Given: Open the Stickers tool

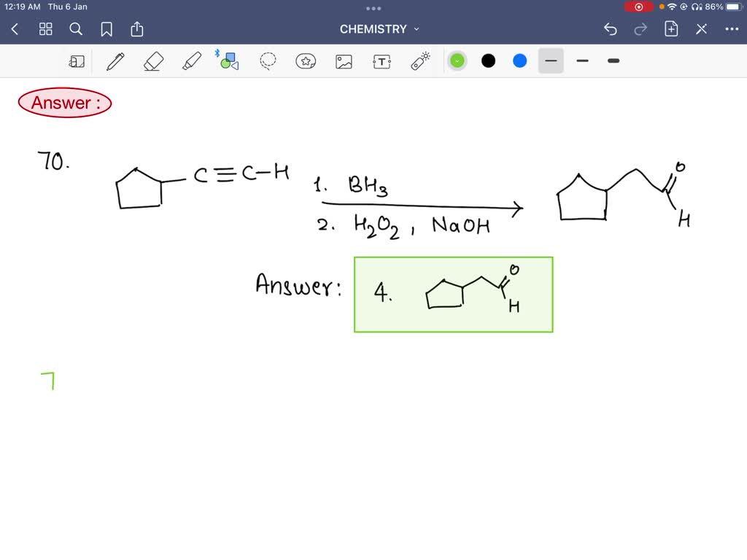Looking at the screenshot, I should 306,61.
